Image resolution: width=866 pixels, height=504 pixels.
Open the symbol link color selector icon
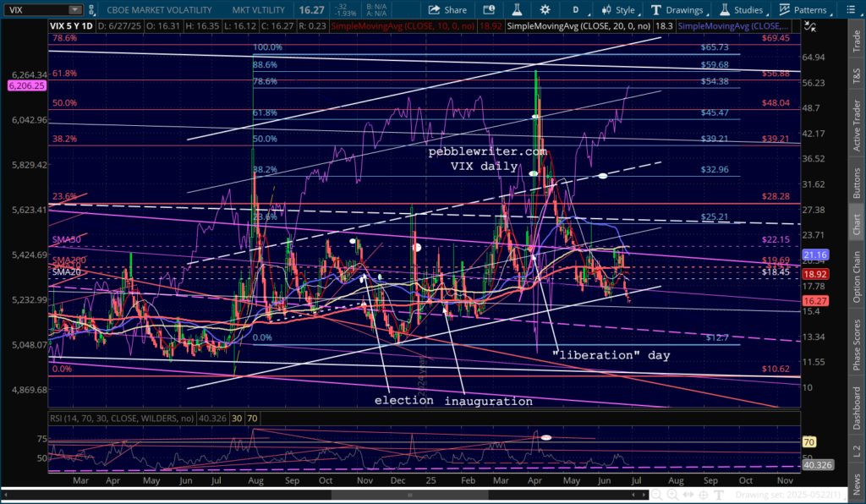91,10
